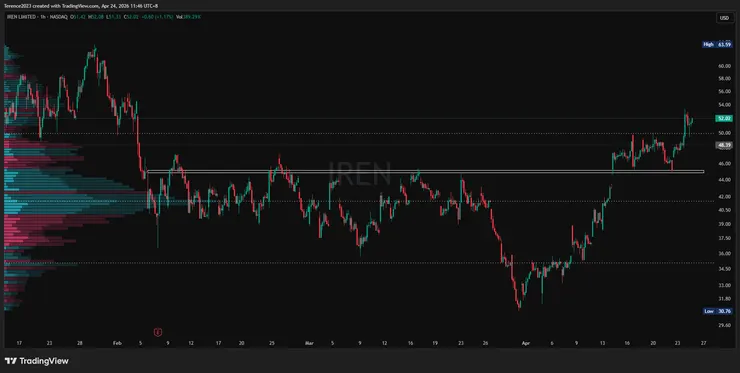Image resolution: width=740 pixels, height=373 pixels.
Task: Click the earnings 'E' marker on time axis
Action: [159, 332]
